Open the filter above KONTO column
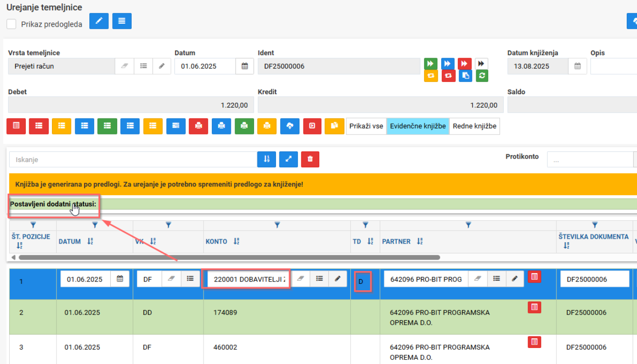Viewport: 637px width, 364px height. pyautogui.click(x=277, y=225)
